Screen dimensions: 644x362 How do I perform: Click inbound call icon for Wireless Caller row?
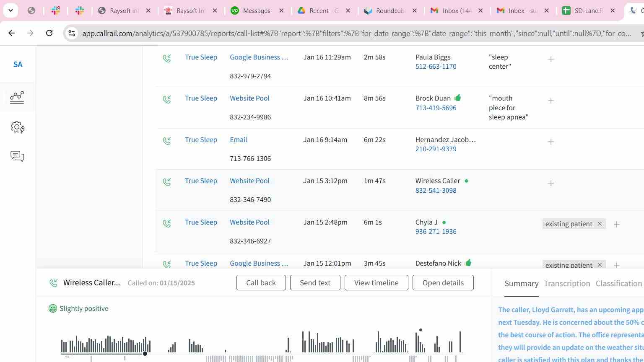(x=167, y=182)
